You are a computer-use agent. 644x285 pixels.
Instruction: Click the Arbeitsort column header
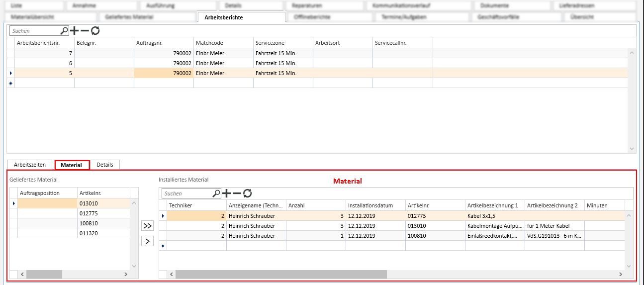[x=343, y=43]
